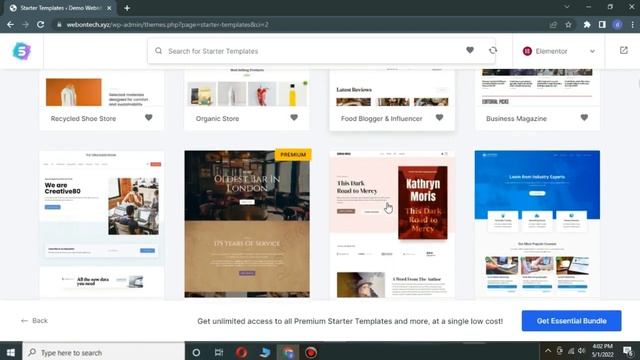Select the Kathryn Moris author template

(x=392, y=224)
